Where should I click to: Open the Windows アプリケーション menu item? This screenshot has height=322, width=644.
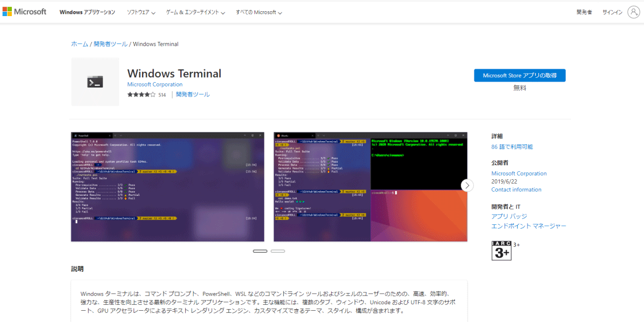click(87, 12)
